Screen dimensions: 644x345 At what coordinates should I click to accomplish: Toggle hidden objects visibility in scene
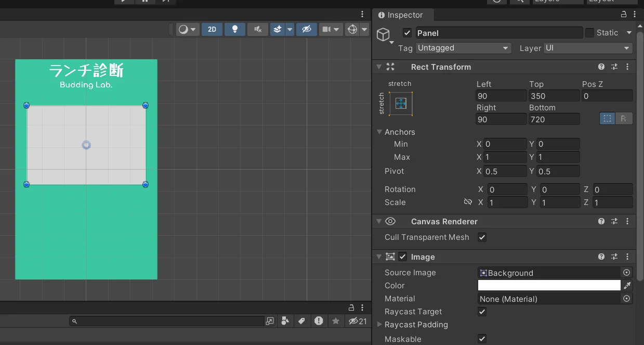coord(307,29)
